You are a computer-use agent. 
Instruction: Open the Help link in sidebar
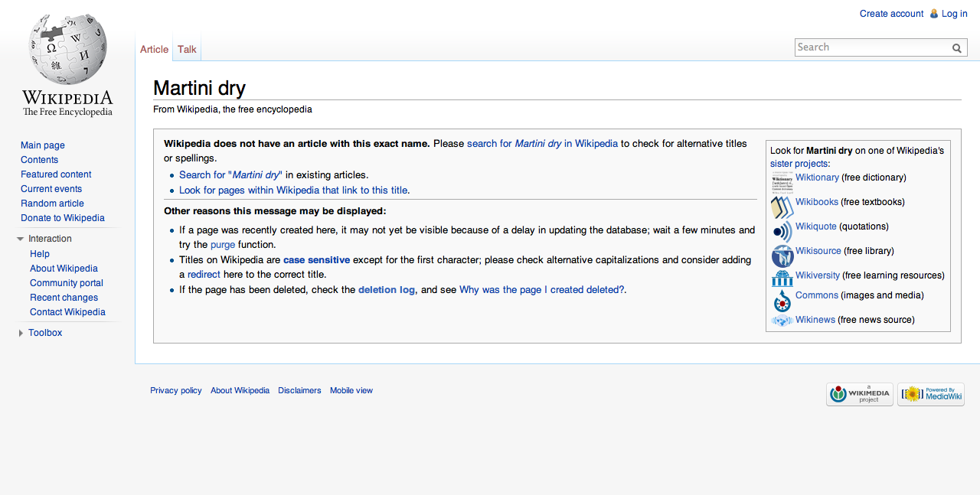pos(40,254)
